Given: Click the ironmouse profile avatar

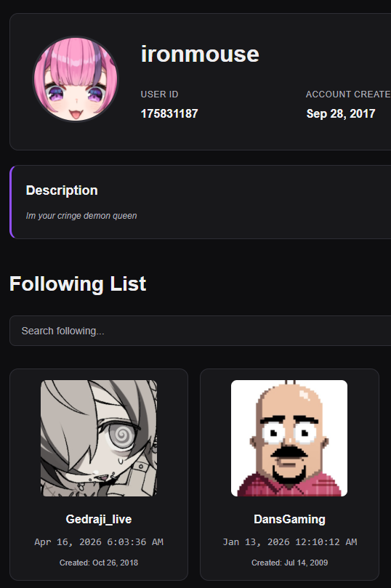Looking at the screenshot, I should pos(76,79).
